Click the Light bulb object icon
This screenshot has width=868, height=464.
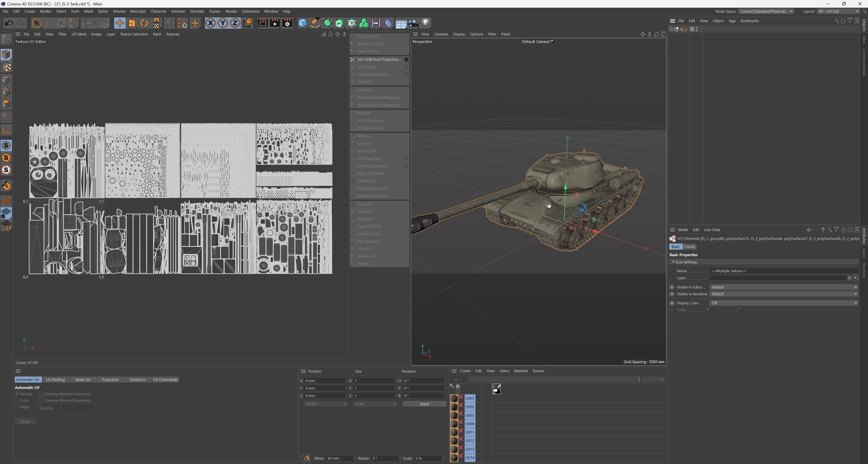[426, 23]
